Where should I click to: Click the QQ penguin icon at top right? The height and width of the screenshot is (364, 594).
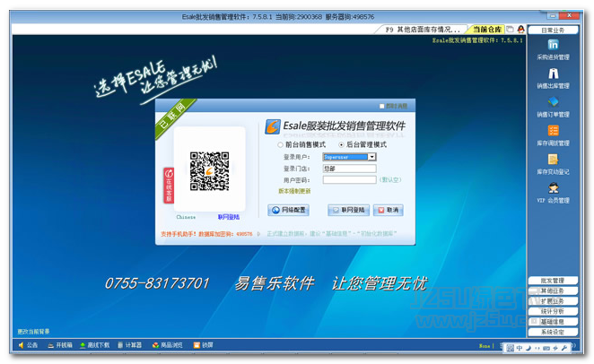521,29
